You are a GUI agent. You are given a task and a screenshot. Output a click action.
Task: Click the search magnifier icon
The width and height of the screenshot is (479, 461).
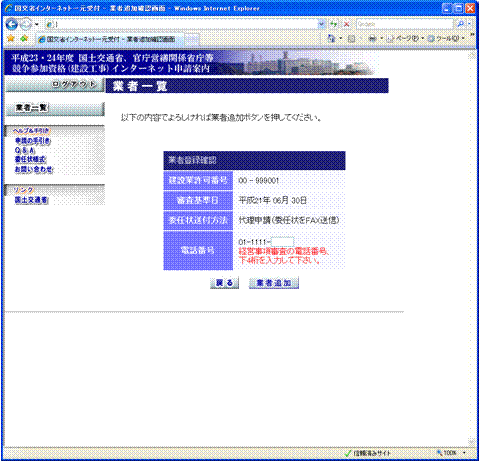[461, 24]
